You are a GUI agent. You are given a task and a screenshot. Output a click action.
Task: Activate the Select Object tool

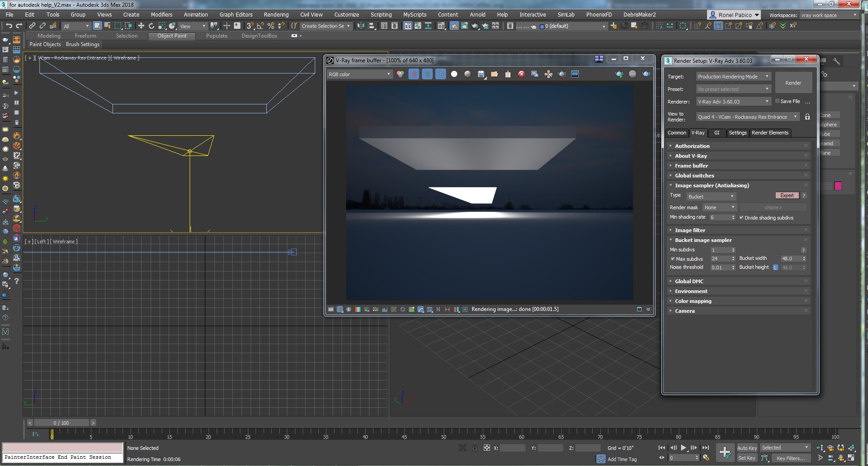(x=97, y=26)
